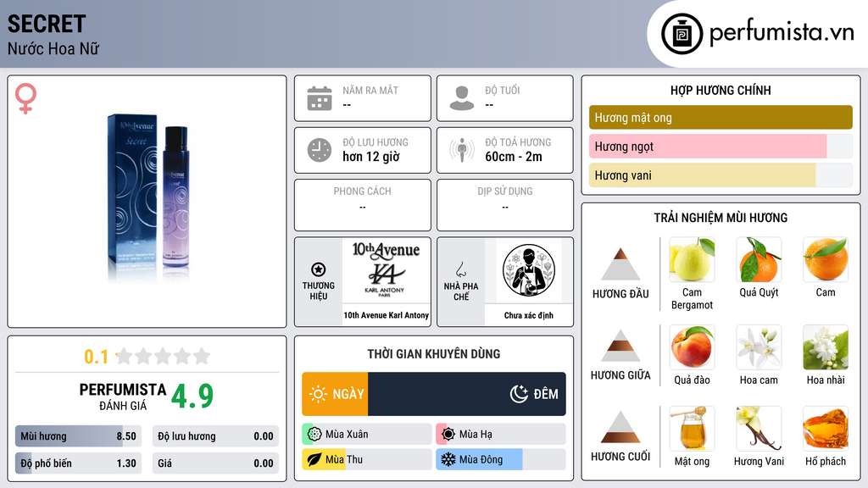Click the person icon beside Độ tuổi
Viewport: 868px width, 488px height.
pyautogui.click(x=462, y=98)
